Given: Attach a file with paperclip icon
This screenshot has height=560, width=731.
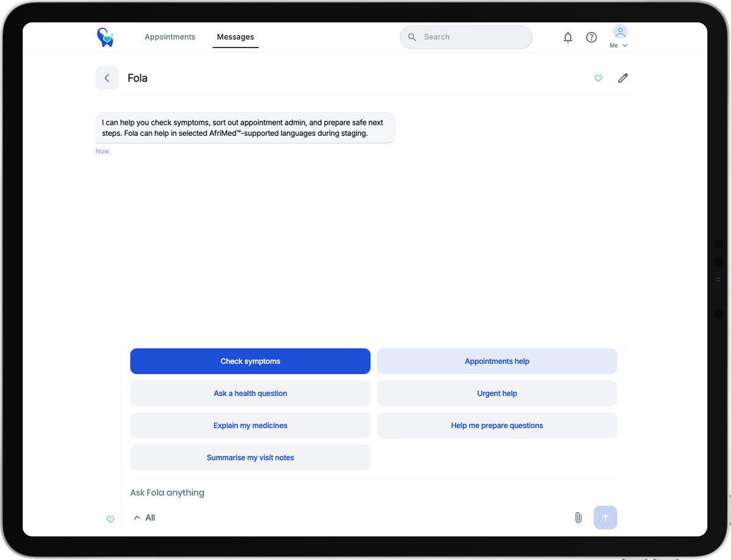Looking at the screenshot, I should pyautogui.click(x=578, y=518).
